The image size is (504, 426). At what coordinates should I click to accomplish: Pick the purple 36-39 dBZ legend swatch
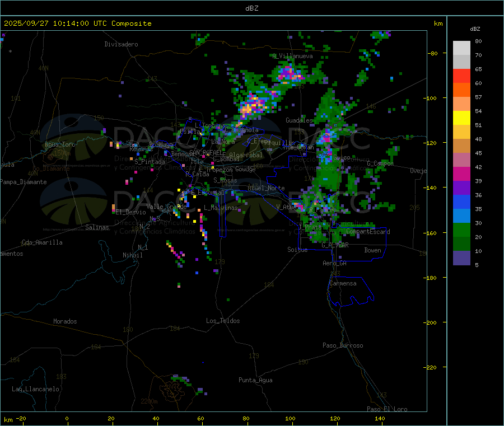point(461,188)
